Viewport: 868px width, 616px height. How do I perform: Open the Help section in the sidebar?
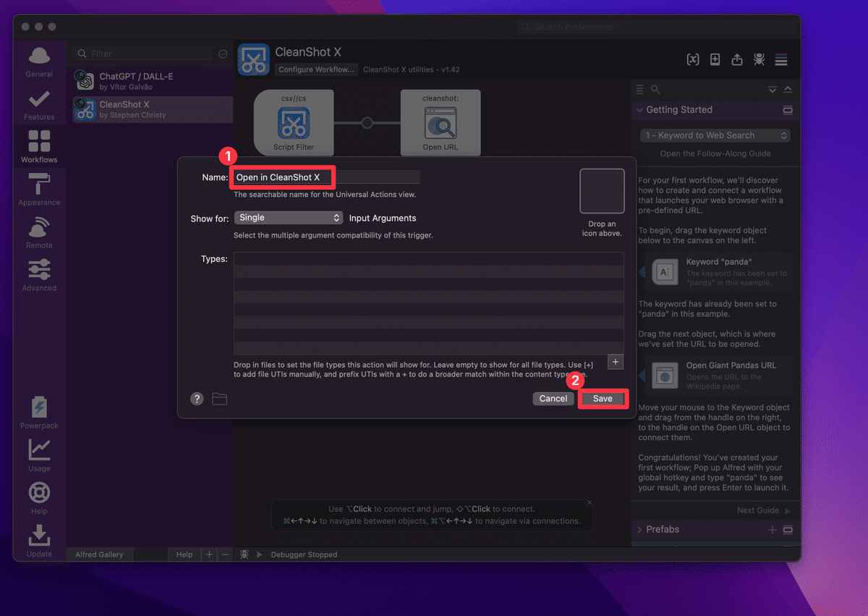pos(39,498)
